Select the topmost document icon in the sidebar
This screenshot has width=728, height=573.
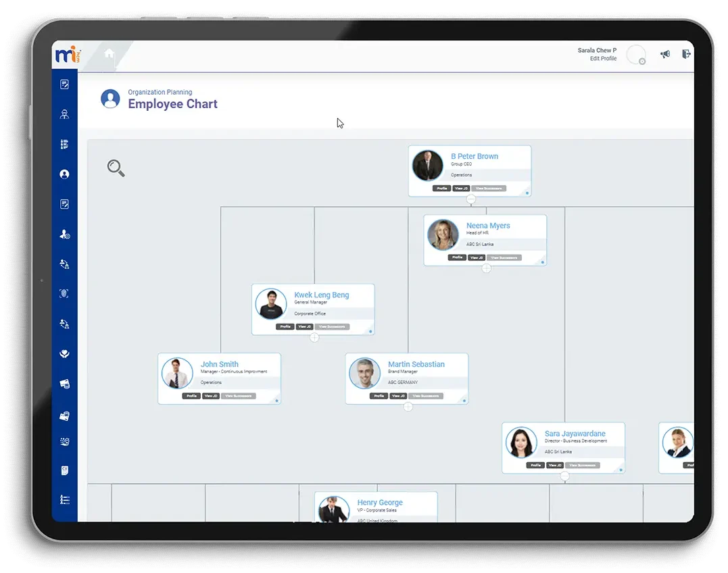click(64, 84)
